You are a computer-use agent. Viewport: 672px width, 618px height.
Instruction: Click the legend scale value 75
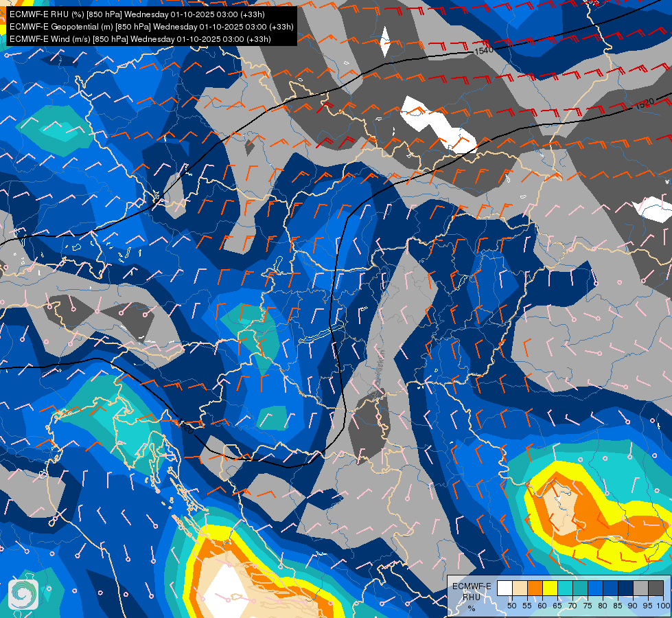pos(588,606)
